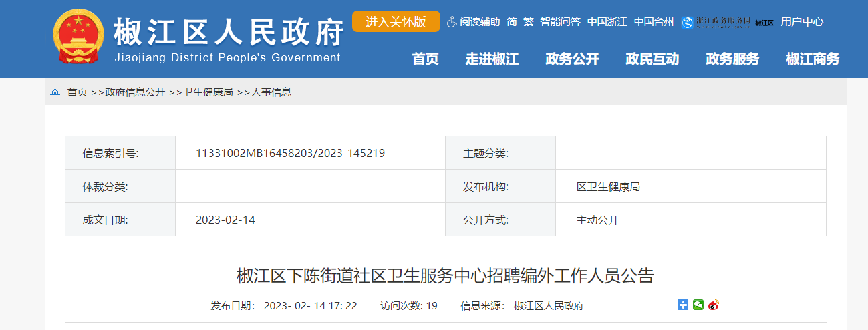Click the 智能问答 link
The height and width of the screenshot is (330, 868).
pyautogui.click(x=560, y=21)
